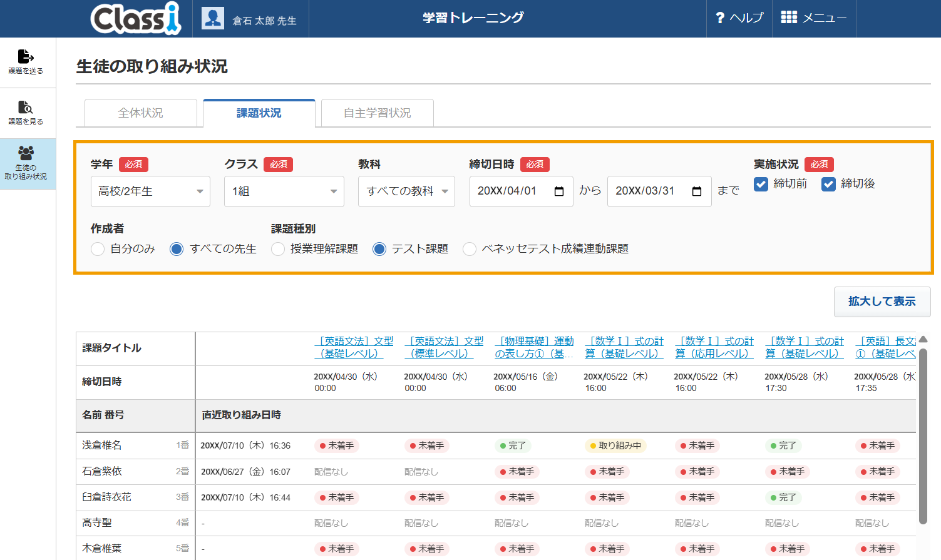This screenshot has height=560, width=941.
Task: Open the 20XX/05/28 17:30 [数学Ⅰ] 式の計算 (基礎レベル) link
Action: (x=805, y=347)
